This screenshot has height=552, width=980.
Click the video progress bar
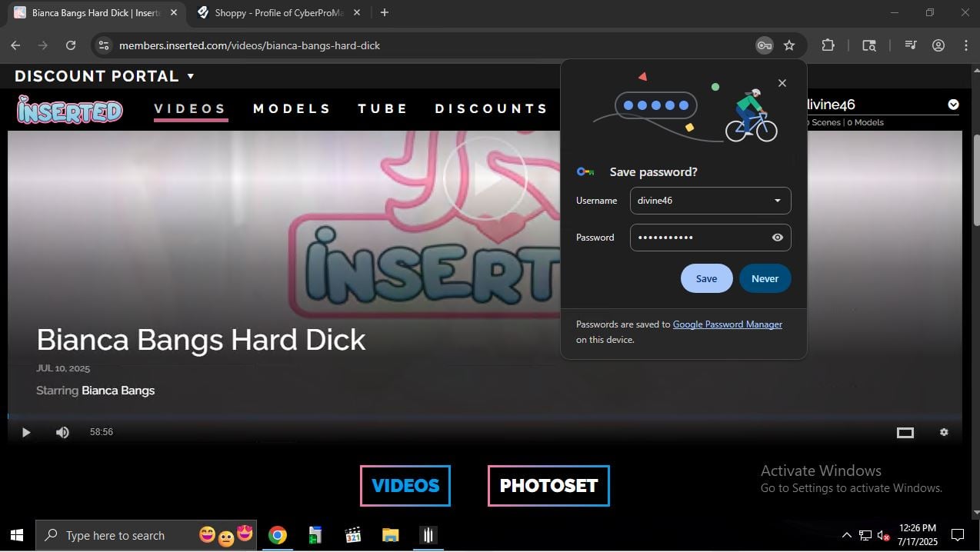point(485,417)
